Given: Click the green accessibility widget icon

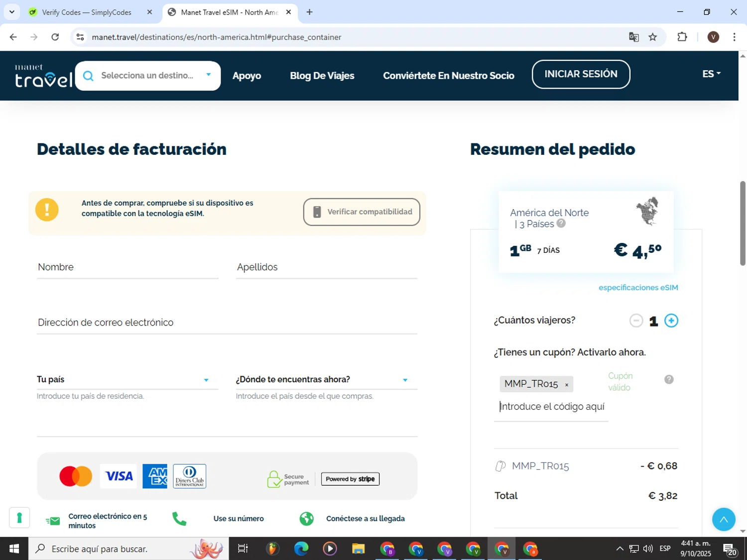Looking at the screenshot, I should coord(19,518).
